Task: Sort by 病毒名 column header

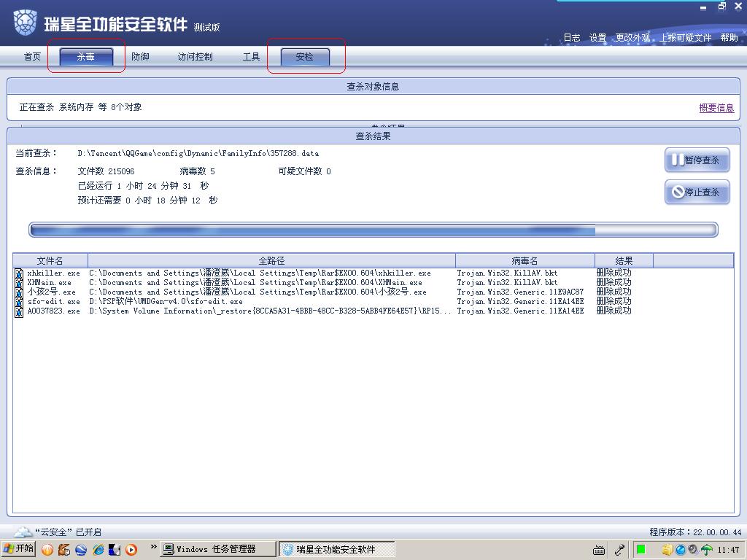Action: click(525, 260)
